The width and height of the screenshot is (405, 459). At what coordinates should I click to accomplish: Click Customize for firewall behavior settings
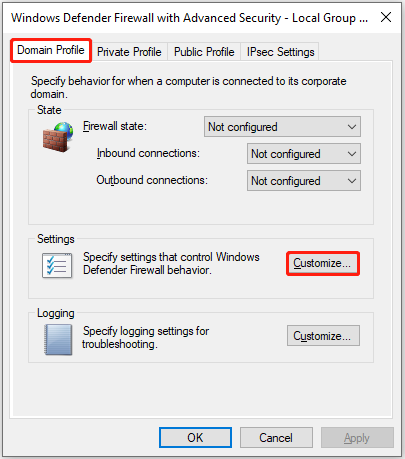[x=323, y=263]
